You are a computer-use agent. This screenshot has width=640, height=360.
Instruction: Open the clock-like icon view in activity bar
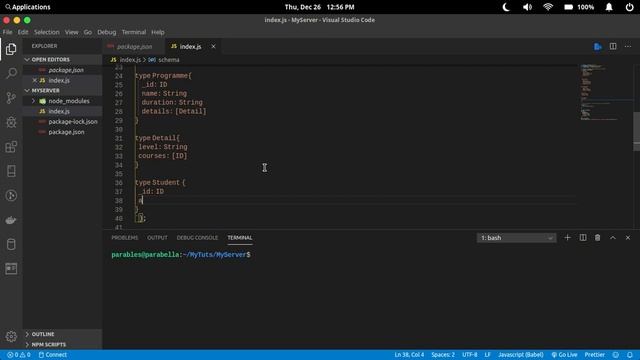[x=11, y=196]
